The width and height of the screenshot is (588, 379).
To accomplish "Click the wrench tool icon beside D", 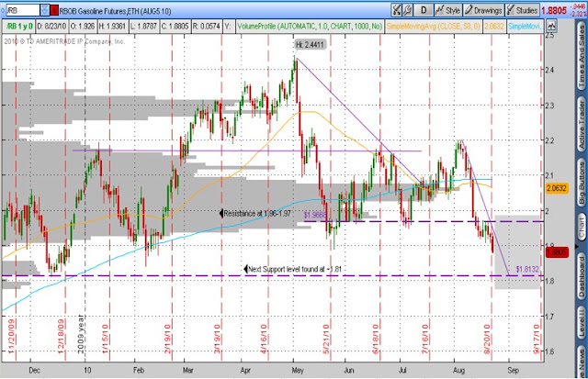I will (x=407, y=10).
